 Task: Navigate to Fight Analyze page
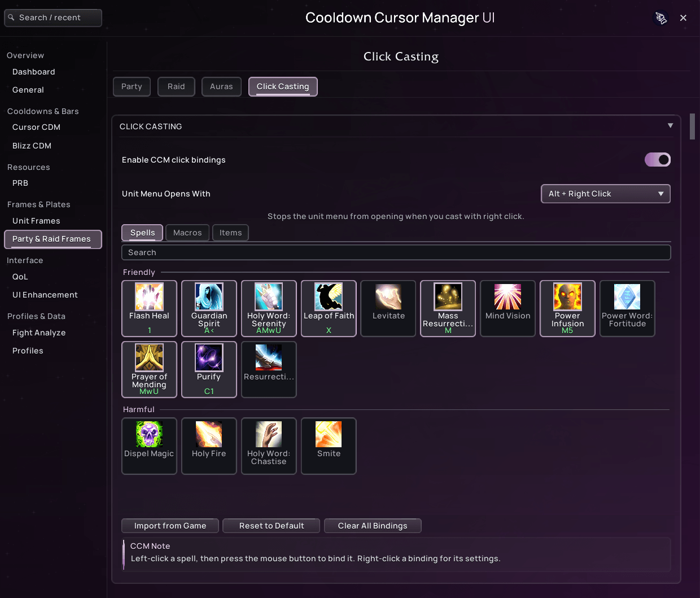click(39, 333)
